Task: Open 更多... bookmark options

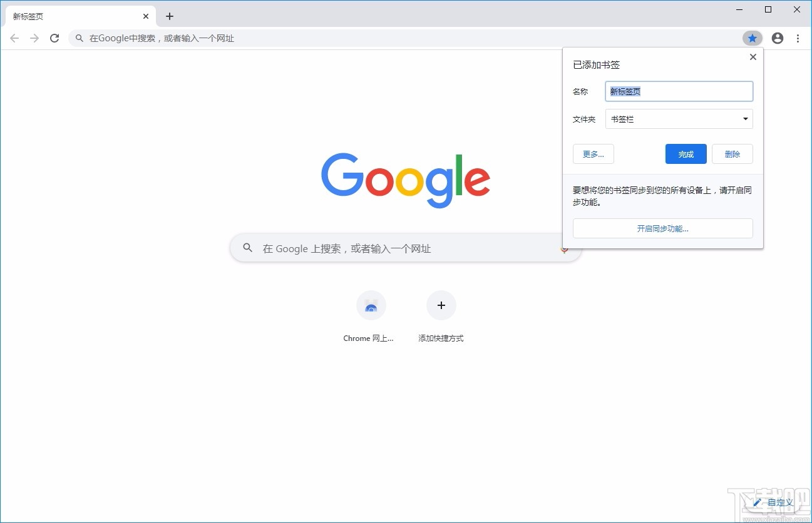Action: [x=593, y=154]
